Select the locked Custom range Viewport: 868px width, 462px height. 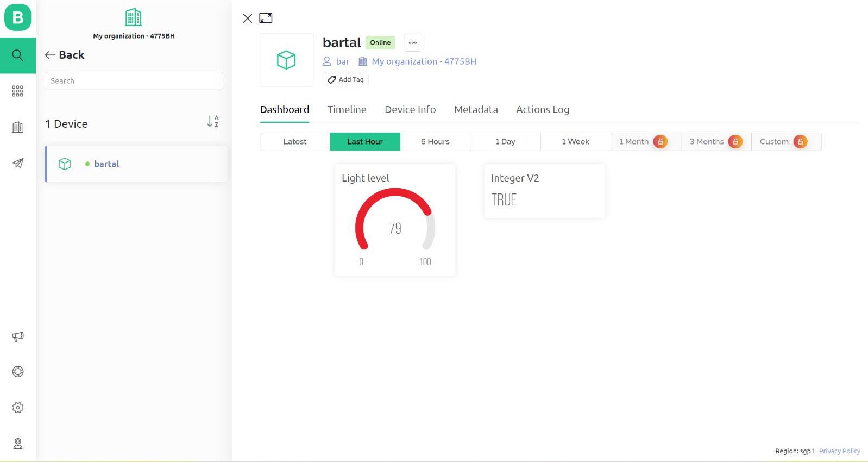click(786, 142)
